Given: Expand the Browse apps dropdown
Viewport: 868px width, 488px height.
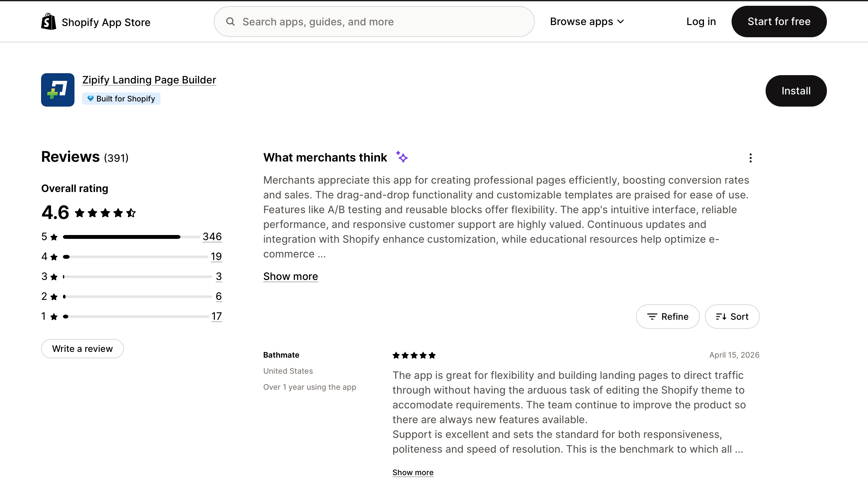Looking at the screenshot, I should click(x=587, y=22).
